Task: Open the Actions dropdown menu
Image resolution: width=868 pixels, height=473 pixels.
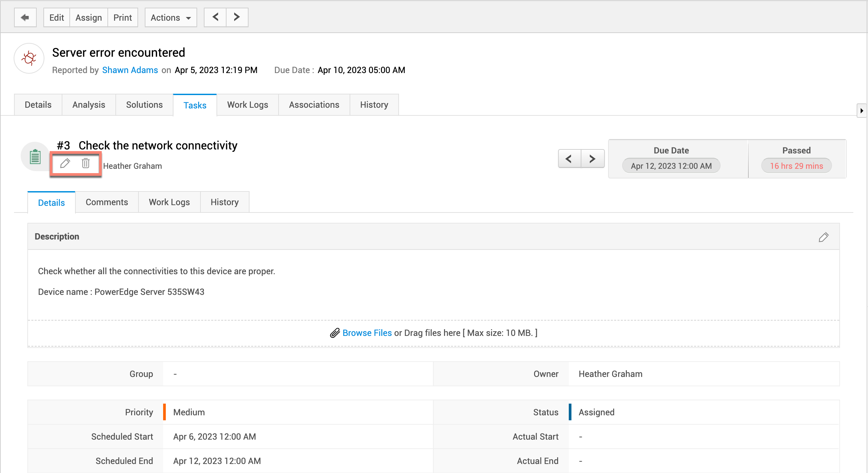Action: click(171, 18)
